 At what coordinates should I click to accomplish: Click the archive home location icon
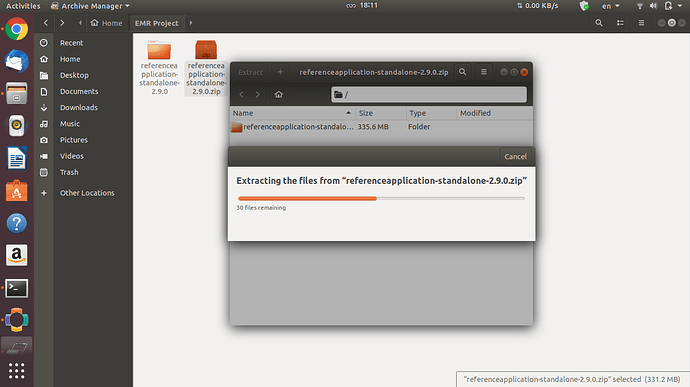click(279, 94)
